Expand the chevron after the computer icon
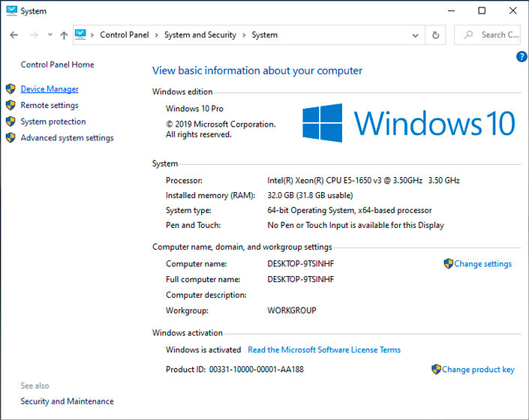The width and height of the screenshot is (529, 420). point(92,35)
